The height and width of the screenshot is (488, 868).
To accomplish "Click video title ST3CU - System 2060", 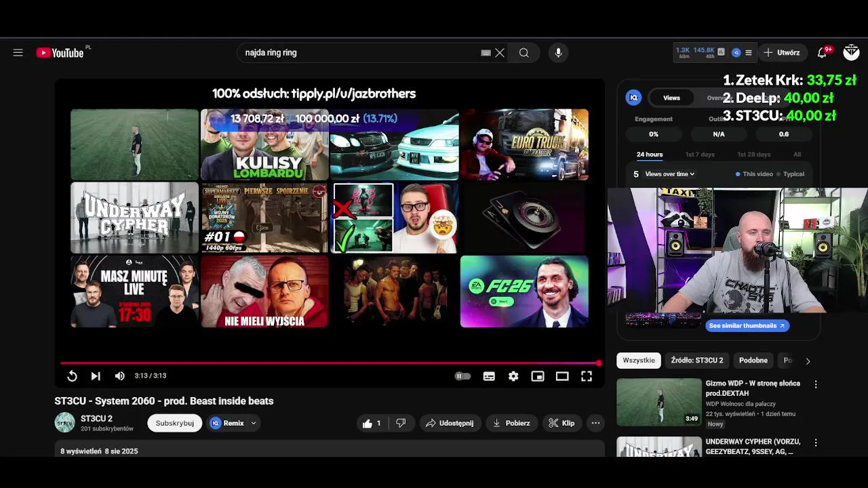I will [x=164, y=401].
